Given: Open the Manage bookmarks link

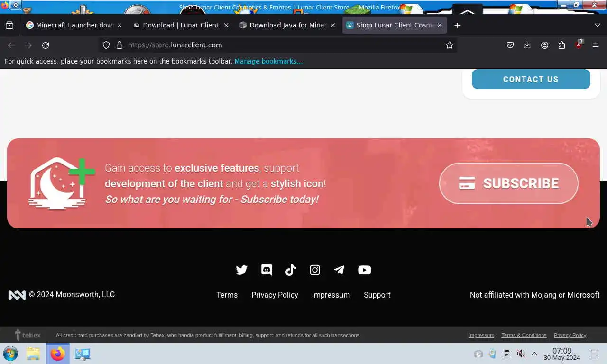Looking at the screenshot, I should tap(268, 61).
